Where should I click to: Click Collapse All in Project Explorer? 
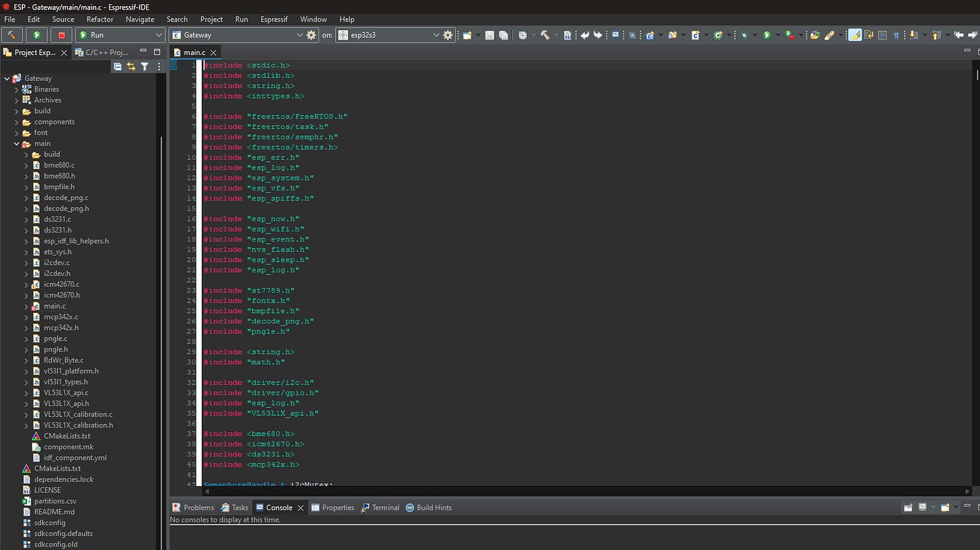(118, 67)
